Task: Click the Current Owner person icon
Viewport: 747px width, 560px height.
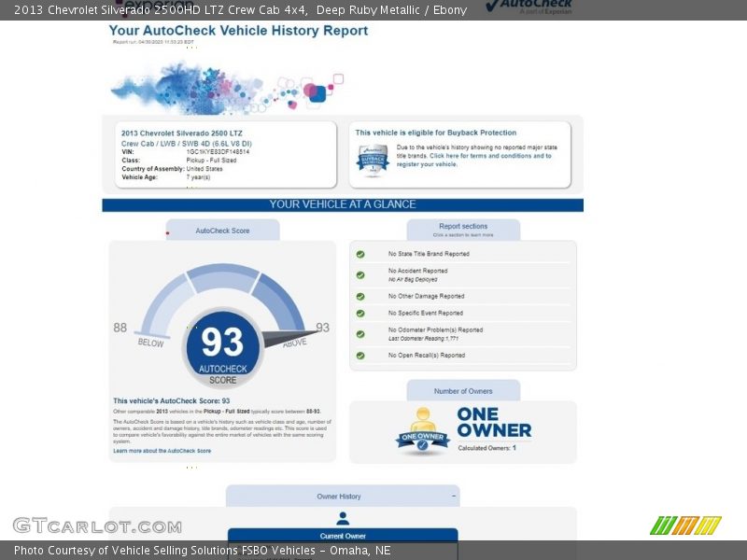Action: (343, 518)
